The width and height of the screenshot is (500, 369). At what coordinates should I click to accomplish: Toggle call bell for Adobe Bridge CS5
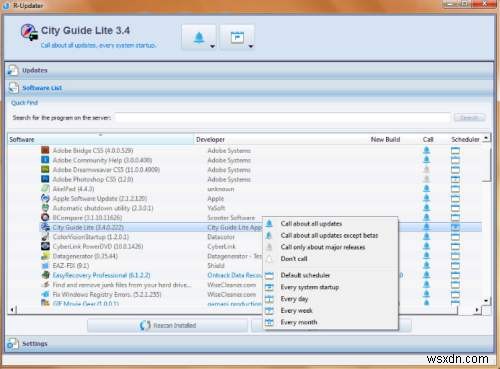426,151
